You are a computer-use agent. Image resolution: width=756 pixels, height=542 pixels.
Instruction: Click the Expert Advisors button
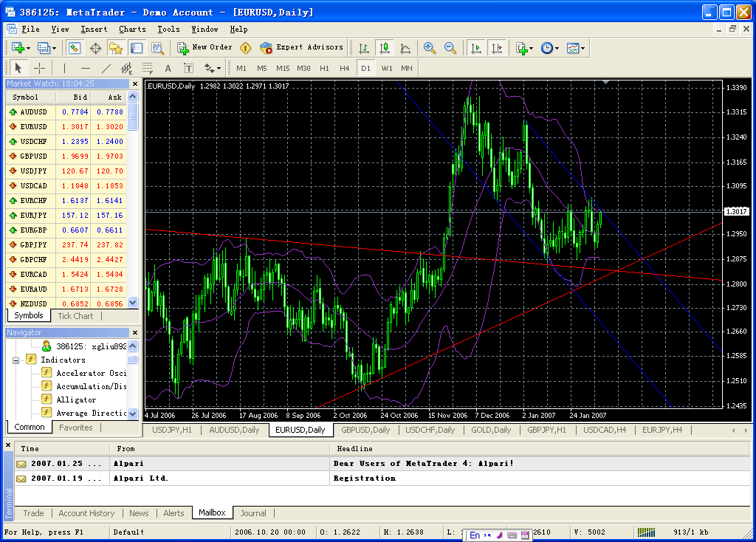point(303,47)
